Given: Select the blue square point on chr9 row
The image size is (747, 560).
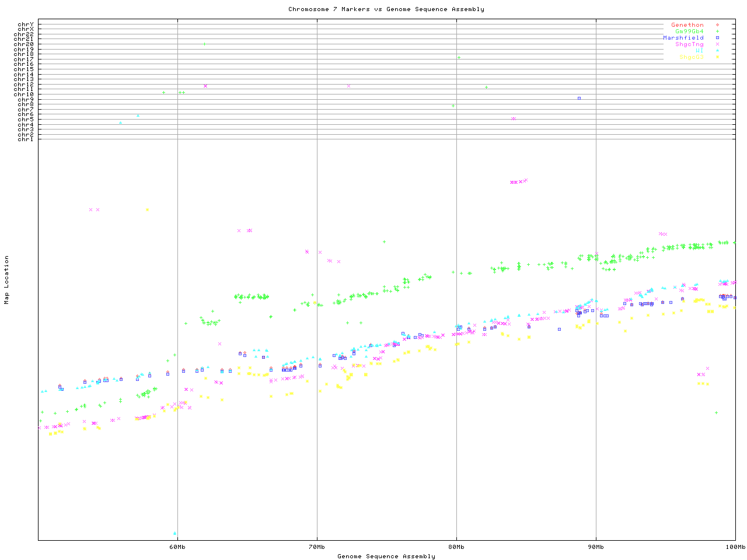Looking at the screenshot, I should tap(579, 98).
